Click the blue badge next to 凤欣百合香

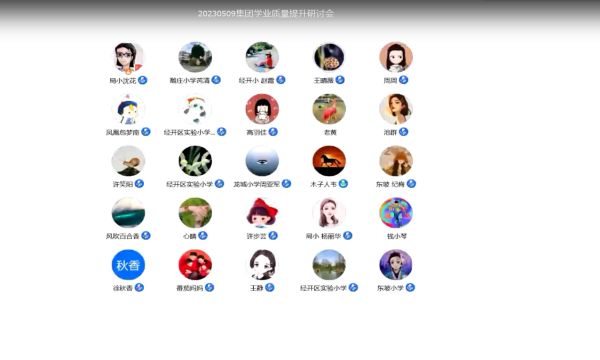pyautogui.click(x=146, y=236)
